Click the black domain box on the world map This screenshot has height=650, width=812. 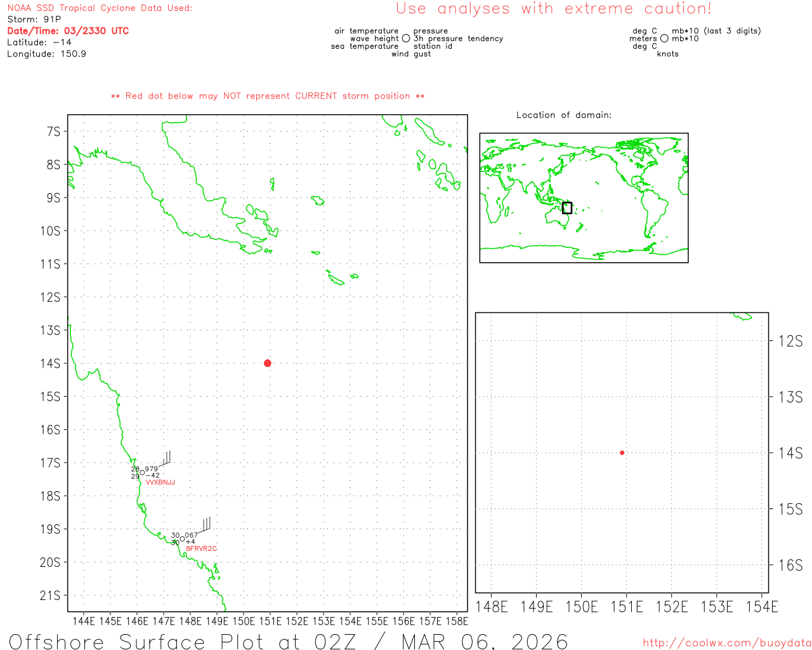(567, 208)
